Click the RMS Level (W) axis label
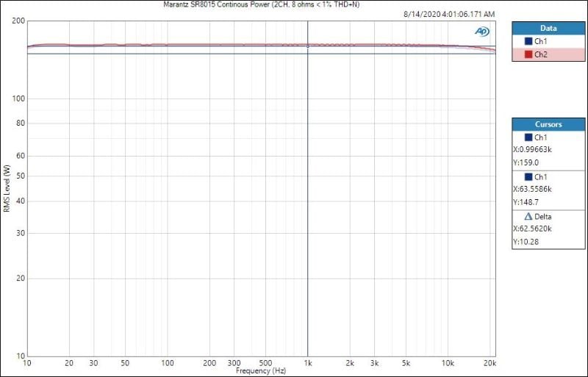 7,189
